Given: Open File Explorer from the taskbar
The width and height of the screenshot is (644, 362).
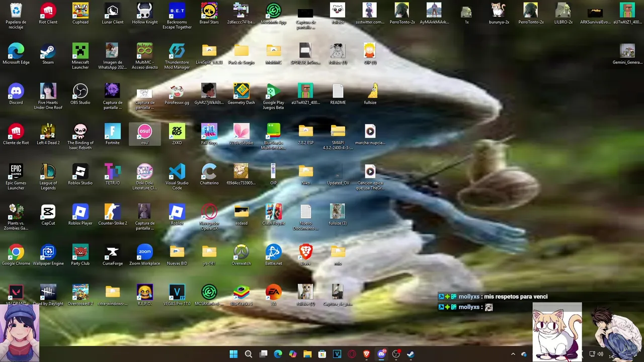Looking at the screenshot, I should click(x=307, y=354).
